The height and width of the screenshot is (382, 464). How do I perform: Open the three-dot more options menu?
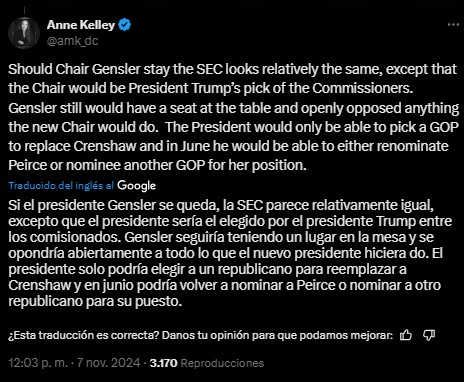tap(453, 25)
